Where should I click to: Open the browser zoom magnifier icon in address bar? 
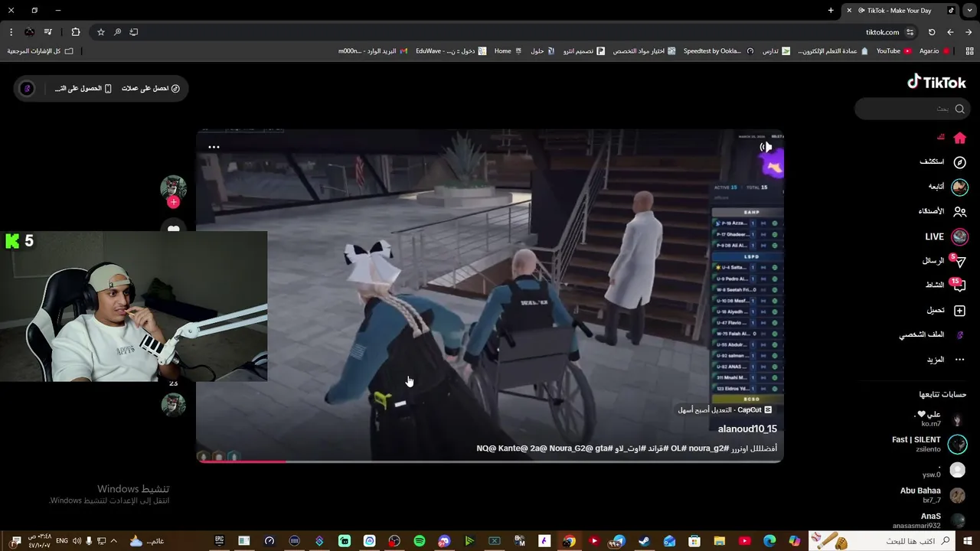pos(117,32)
